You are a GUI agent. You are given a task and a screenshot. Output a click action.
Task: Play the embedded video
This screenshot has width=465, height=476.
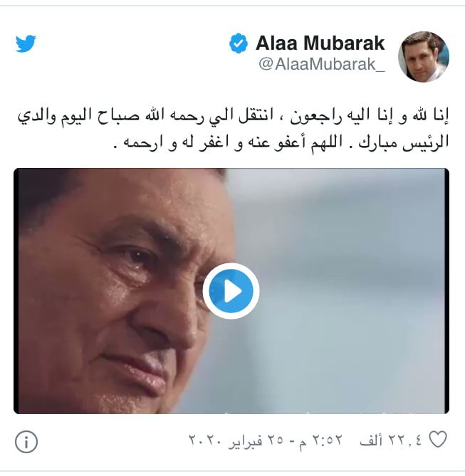(x=231, y=291)
